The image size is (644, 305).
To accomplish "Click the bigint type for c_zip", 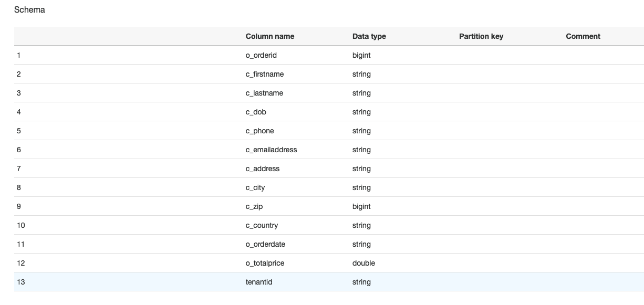I will [361, 206].
